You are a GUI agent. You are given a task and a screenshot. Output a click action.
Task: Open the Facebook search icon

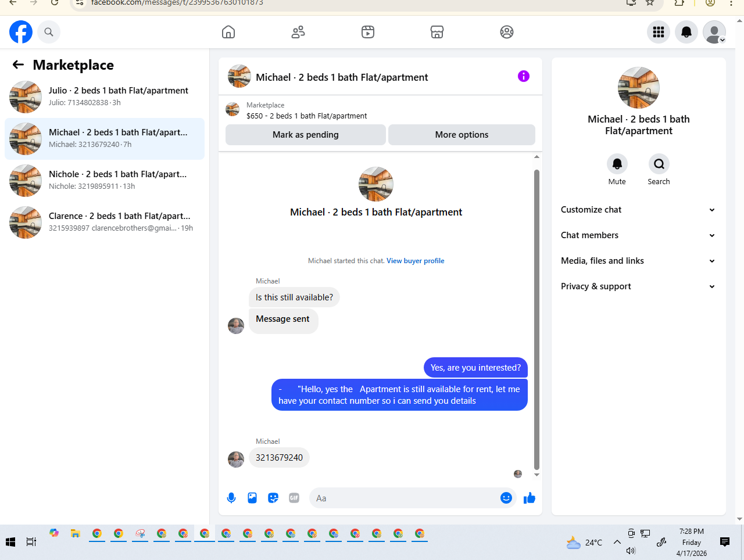[49, 32]
